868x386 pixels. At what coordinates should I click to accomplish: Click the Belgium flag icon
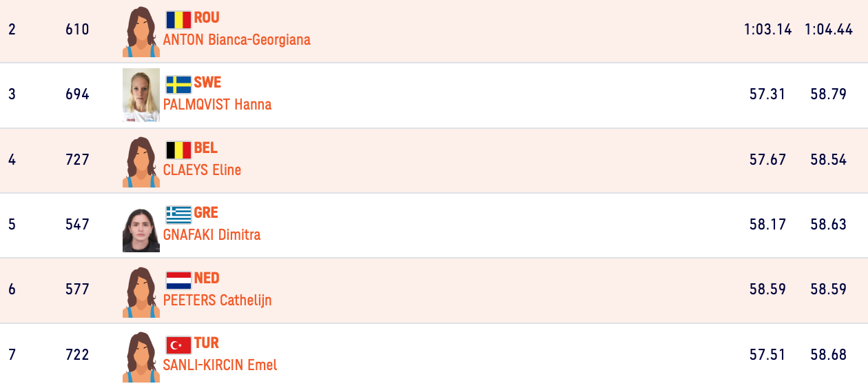178,150
